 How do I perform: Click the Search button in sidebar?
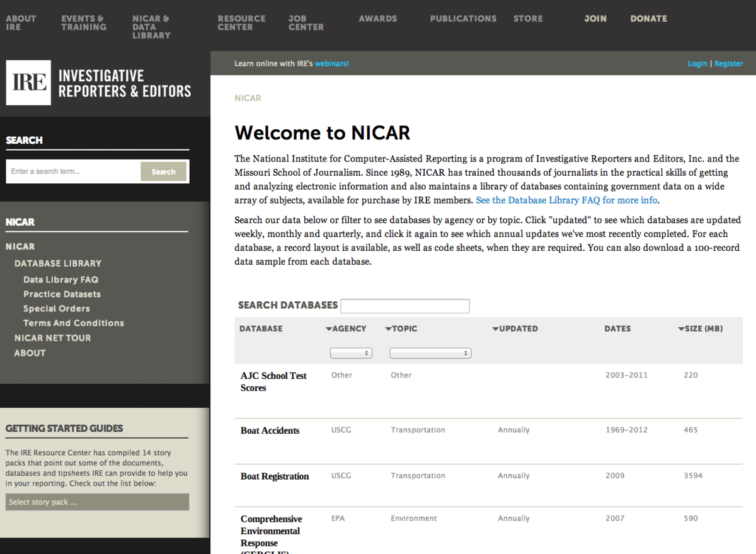point(163,171)
